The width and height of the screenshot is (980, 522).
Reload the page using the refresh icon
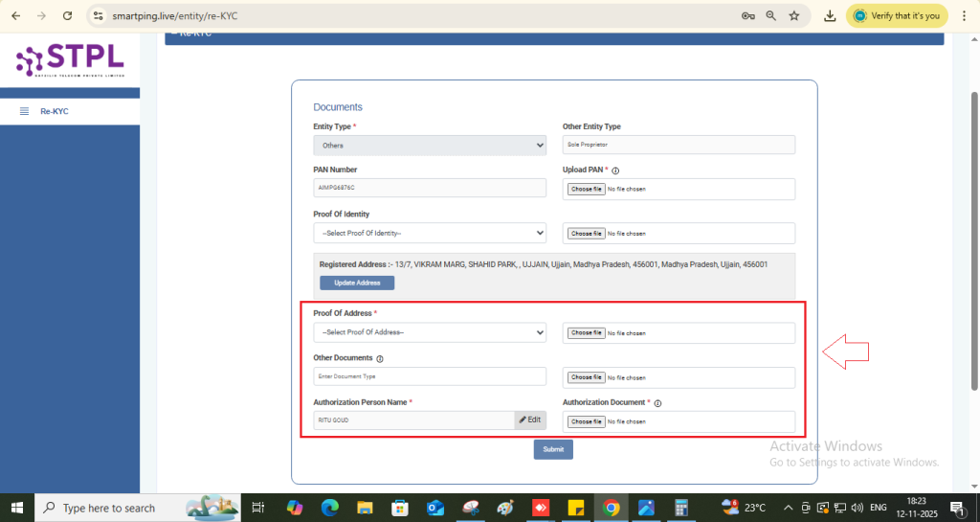pos(67,16)
